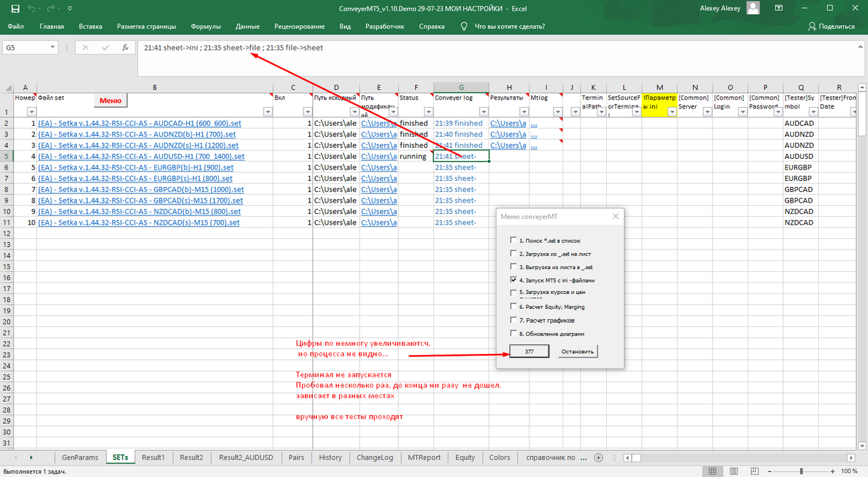
Task: Toggle checkbox 7. Расчет графиков
Action: coord(513,320)
